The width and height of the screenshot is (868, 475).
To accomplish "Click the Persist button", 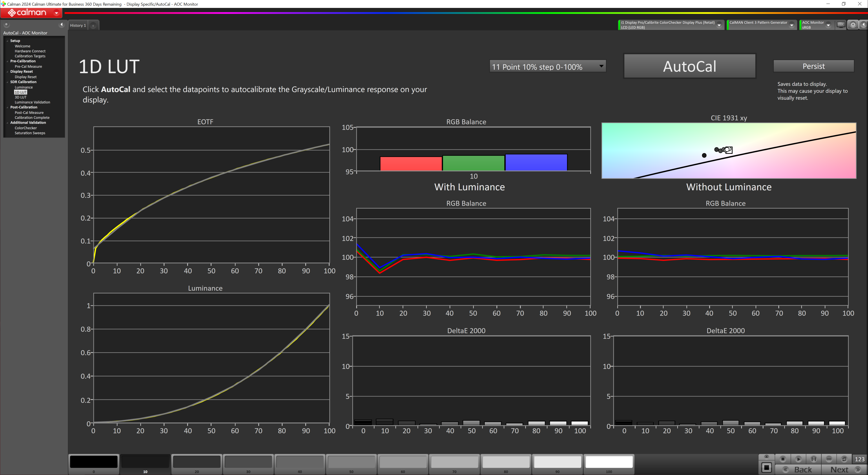I will click(813, 66).
